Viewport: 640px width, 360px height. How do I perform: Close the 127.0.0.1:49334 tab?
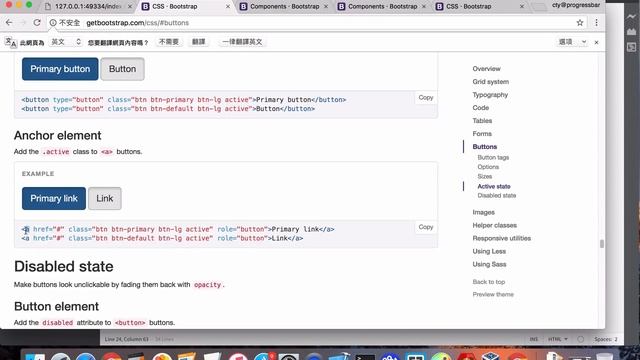tap(130, 7)
